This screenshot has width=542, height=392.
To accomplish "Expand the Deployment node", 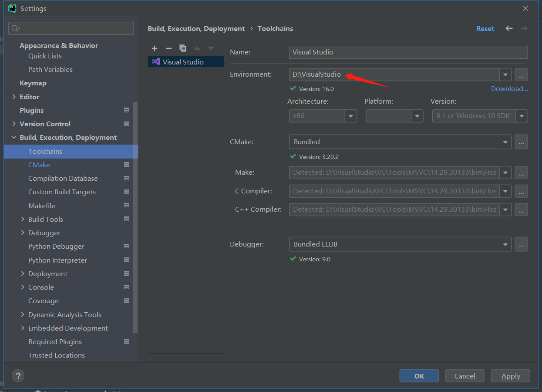I will click(x=23, y=274).
